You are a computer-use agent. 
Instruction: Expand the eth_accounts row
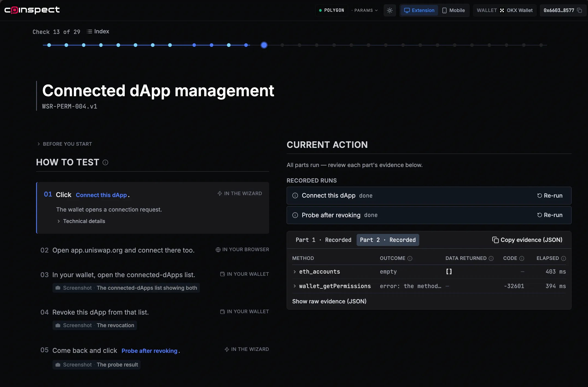[429, 272]
